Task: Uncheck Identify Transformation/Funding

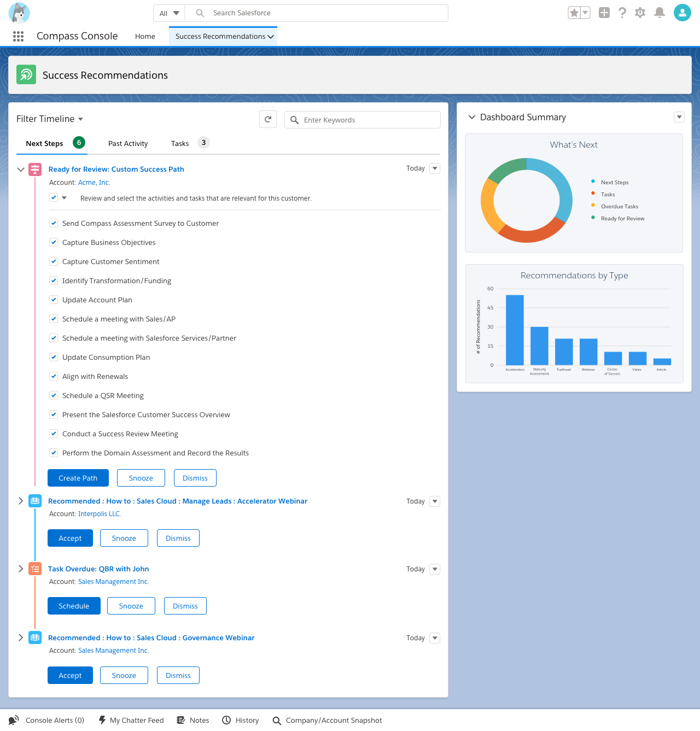Action: tap(54, 280)
